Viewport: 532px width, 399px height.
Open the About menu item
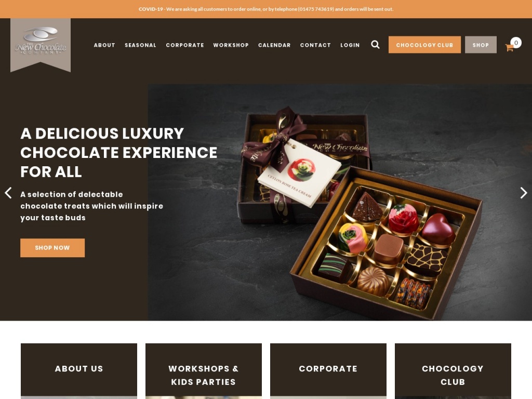pyautogui.click(x=104, y=45)
